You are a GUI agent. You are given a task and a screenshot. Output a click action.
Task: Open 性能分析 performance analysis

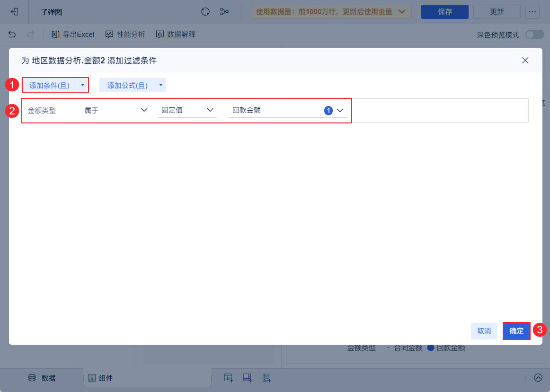pyautogui.click(x=125, y=35)
